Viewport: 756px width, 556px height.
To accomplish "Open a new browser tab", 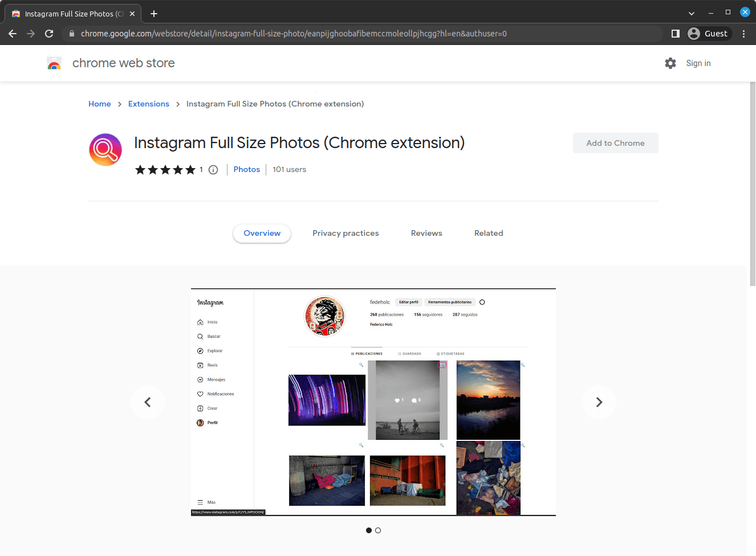I will 154,14.
